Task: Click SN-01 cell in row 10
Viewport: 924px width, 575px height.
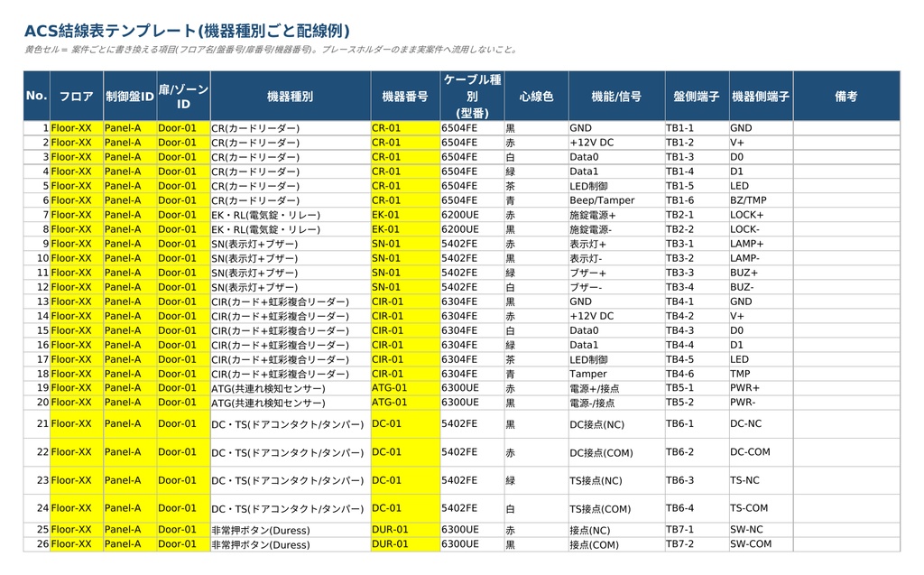Action: tap(405, 258)
